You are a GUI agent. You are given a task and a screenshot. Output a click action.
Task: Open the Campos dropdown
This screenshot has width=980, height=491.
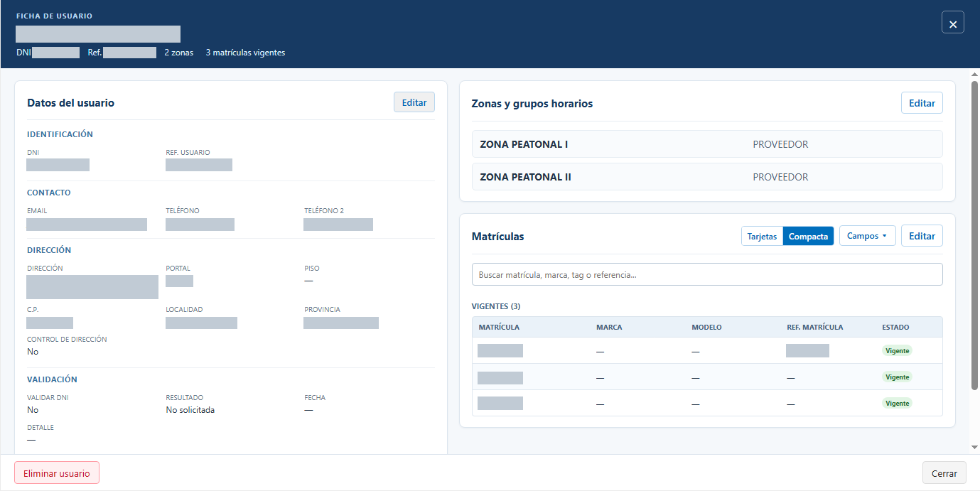click(867, 236)
